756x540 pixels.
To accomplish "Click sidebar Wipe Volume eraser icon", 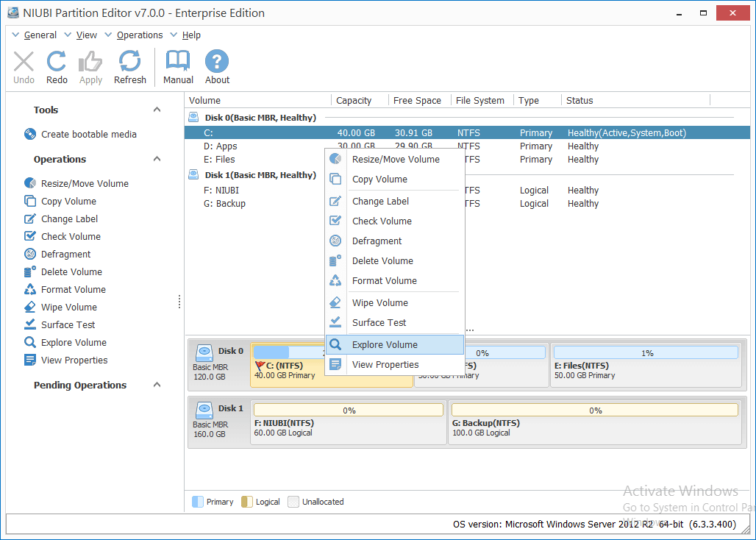I will click(30, 307).
